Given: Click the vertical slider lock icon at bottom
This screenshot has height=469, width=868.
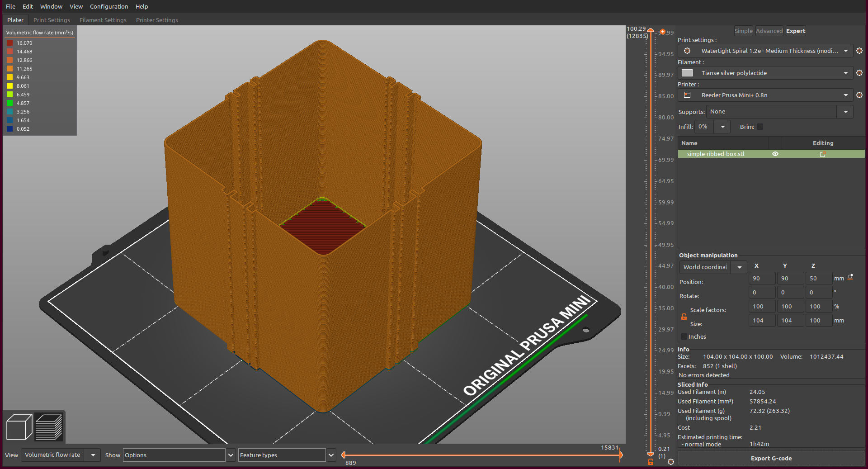Looking at the screenshot, I should coord(651,462).
